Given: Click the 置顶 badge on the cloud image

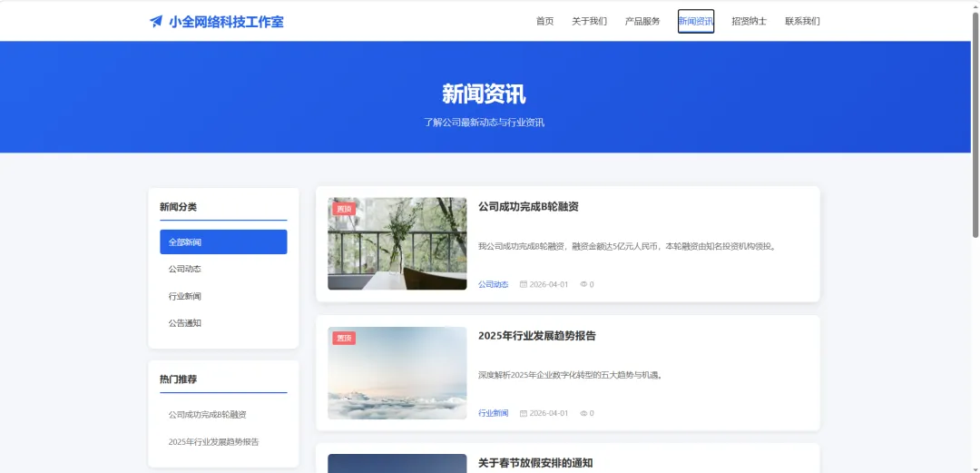Looking at the screenshot, I should click(x=344, y=339).
